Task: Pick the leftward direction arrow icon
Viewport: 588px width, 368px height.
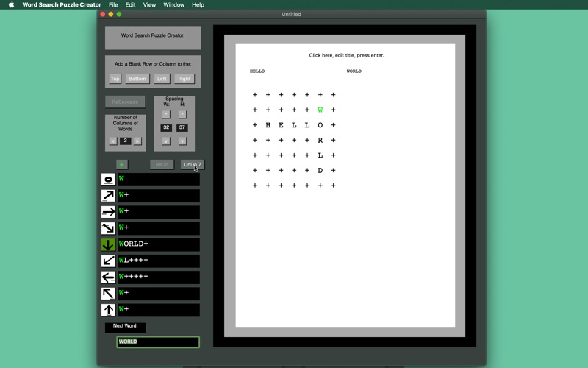Action: (108, 277)
